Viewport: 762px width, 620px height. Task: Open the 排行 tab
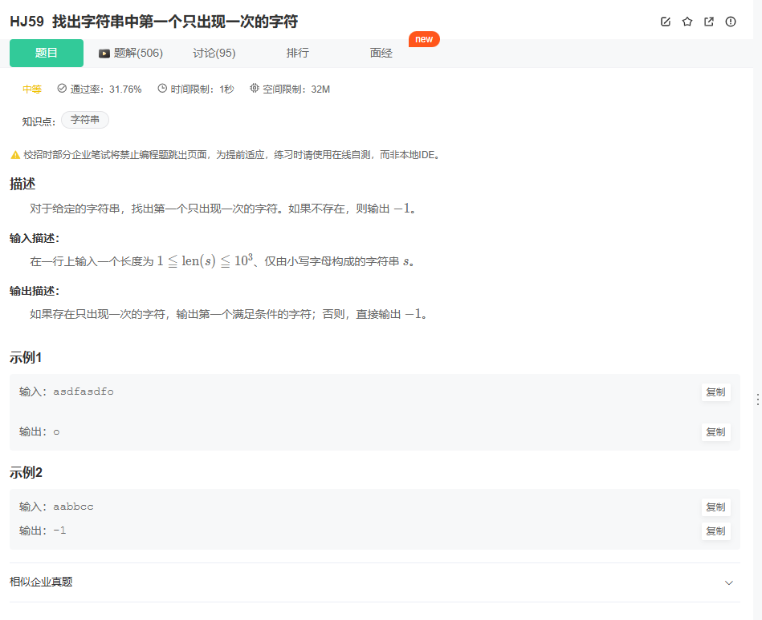297,53
